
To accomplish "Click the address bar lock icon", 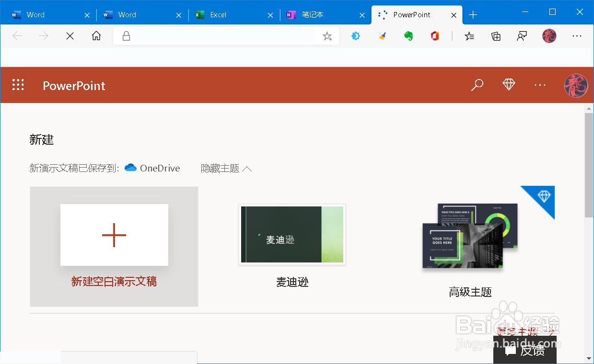I will click(127, 36).
